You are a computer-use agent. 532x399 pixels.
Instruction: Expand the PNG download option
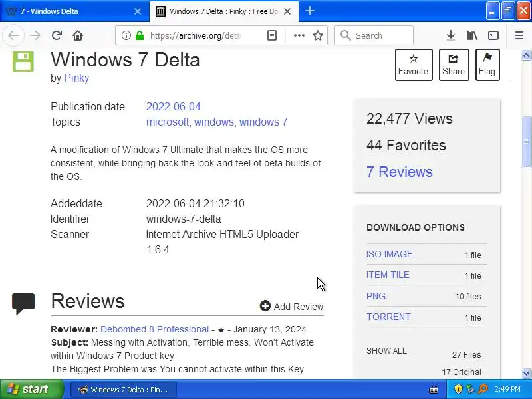(x=376, y=296)
